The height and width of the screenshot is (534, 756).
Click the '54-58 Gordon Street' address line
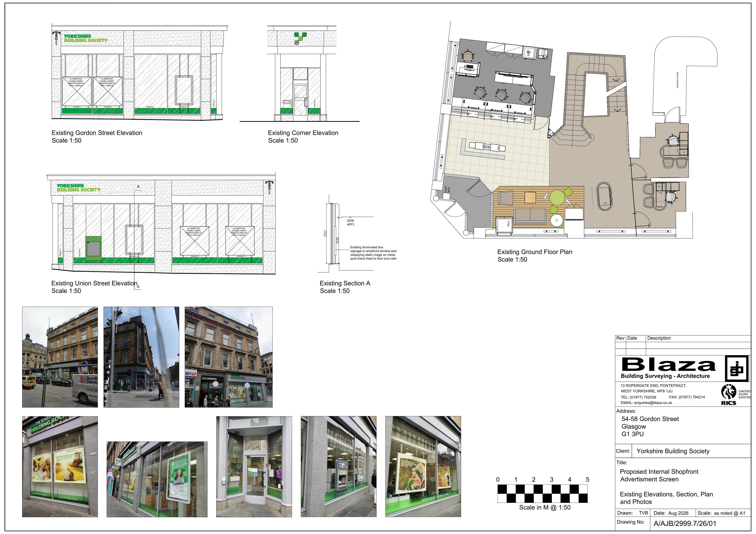650,419
